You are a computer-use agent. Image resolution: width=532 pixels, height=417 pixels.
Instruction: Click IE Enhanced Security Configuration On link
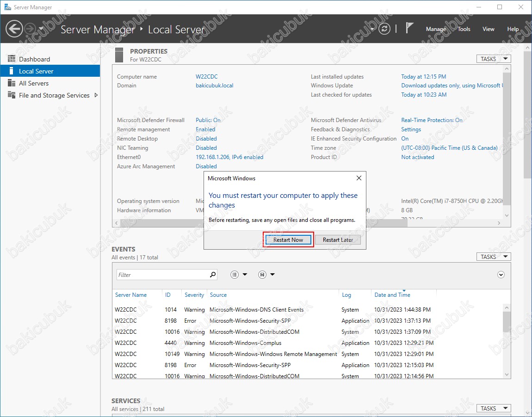[405, 139]
